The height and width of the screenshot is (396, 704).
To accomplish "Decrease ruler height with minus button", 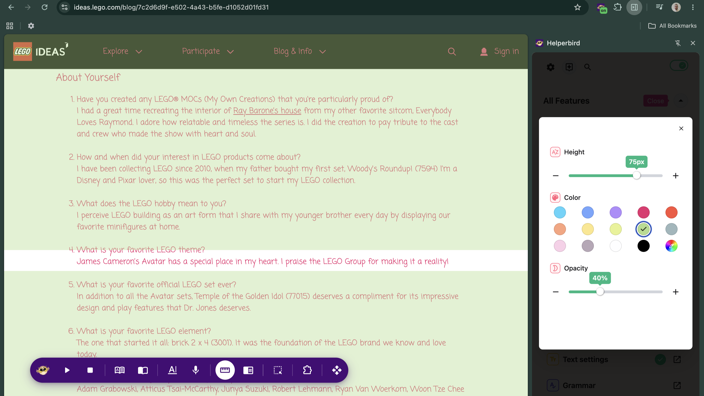I will (x=556, y=176).
